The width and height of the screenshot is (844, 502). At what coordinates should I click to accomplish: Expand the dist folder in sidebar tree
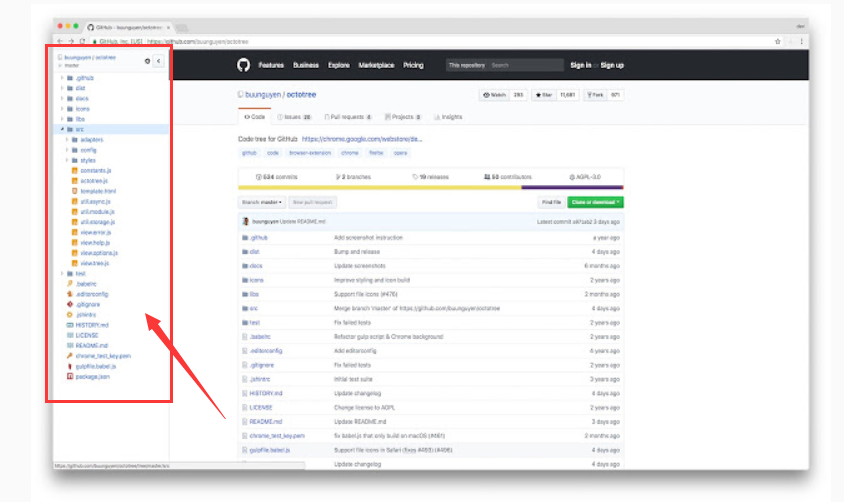[x=62, y=88]
